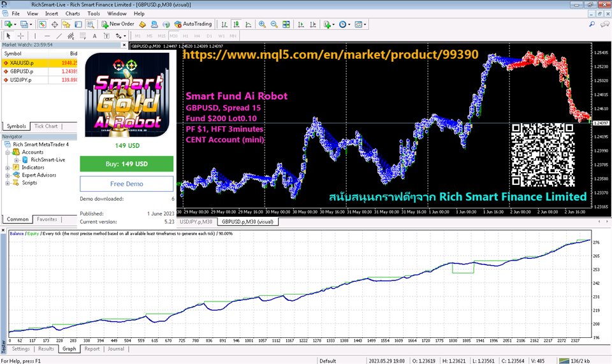Select the H1 timeframe button
Screen dimensions: 612x364
(x=186, y=36)
